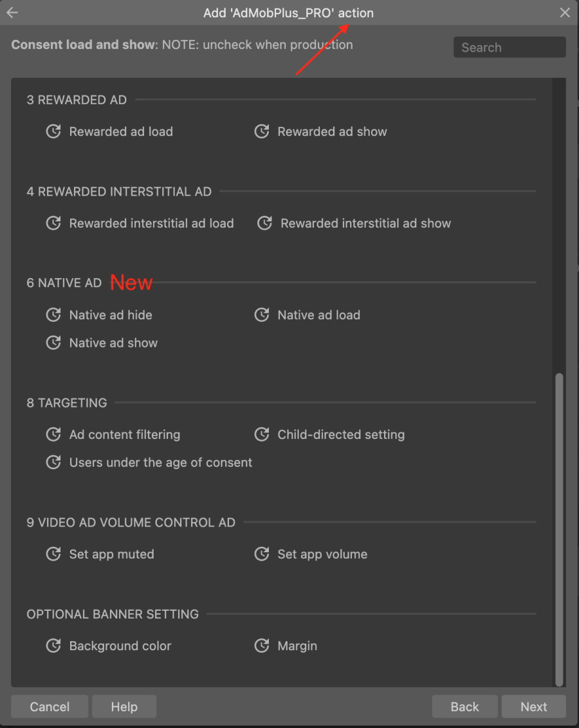Select the 'Background color' banner setting icon

pyautogui.click(x=53, y=646)
